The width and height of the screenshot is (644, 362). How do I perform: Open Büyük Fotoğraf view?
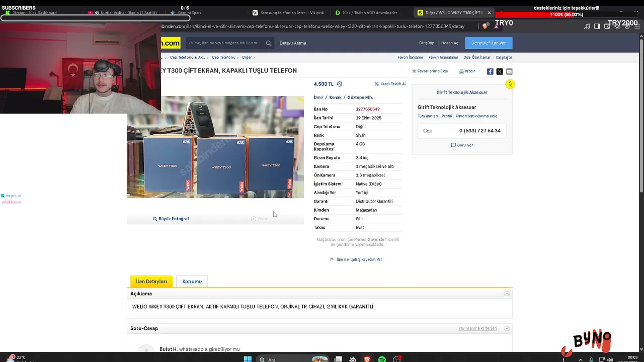click(x=171, y=219)
